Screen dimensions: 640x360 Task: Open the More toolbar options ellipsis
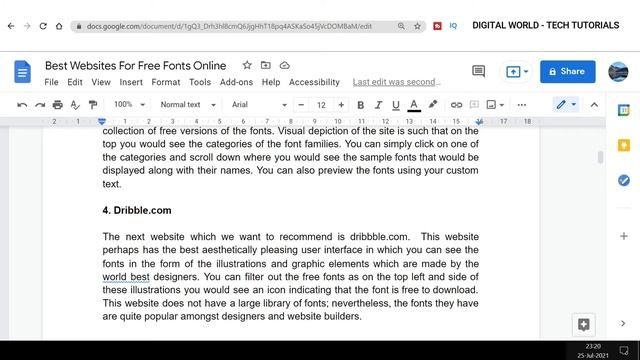click(522, 105)
